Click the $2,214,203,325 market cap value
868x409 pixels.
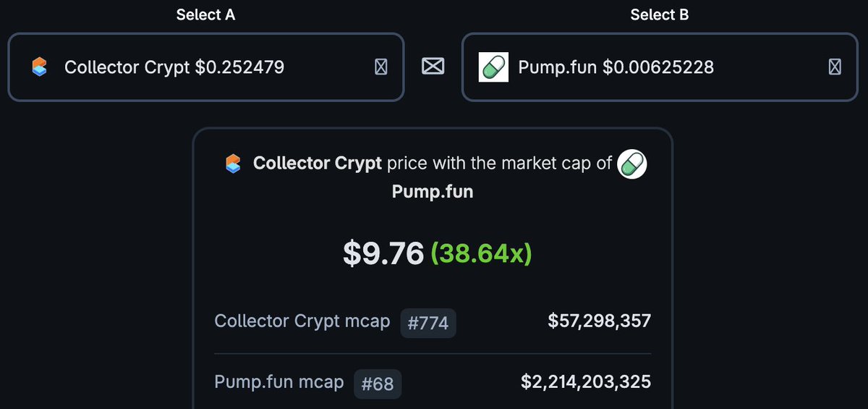pyautogui.click(x=586, y=381)
